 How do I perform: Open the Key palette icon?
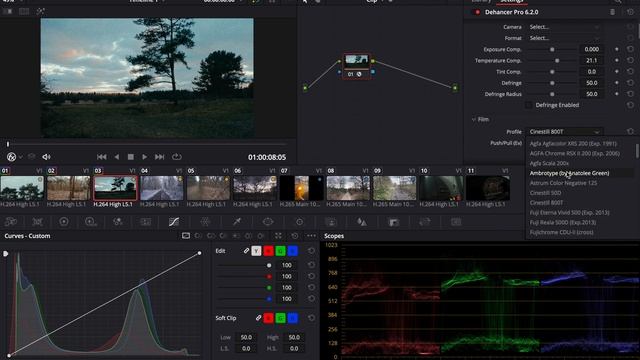(394, 222)
